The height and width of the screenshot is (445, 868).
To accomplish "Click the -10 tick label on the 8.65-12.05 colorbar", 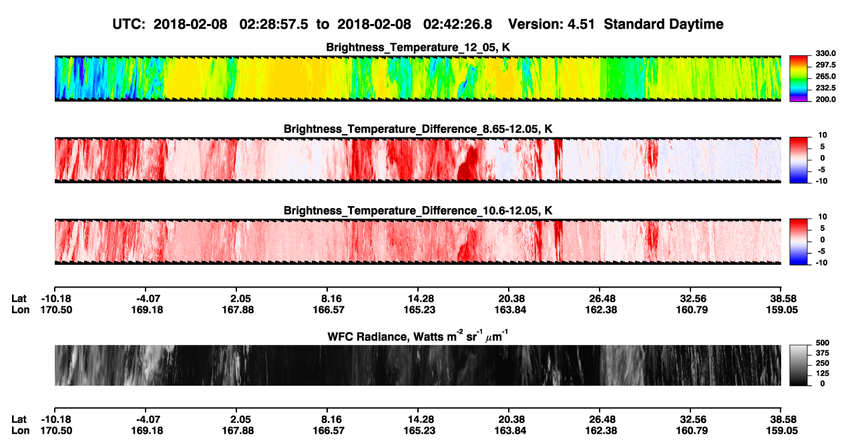I will (821, 181).
